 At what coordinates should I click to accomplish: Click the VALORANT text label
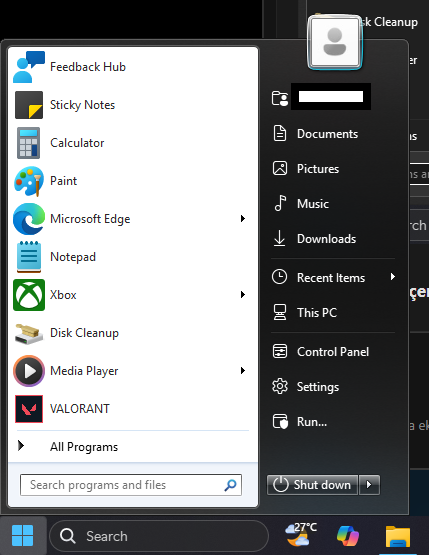point(80,409)
